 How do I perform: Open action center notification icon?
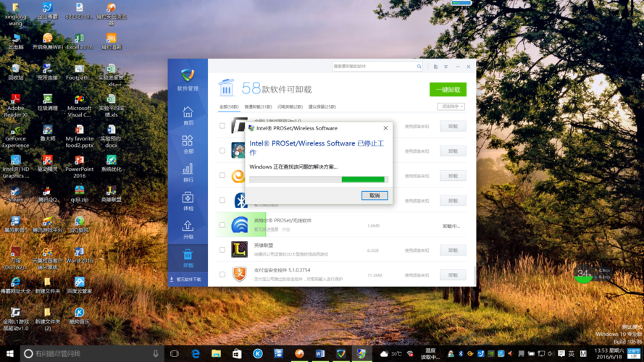tap(561, 353)
